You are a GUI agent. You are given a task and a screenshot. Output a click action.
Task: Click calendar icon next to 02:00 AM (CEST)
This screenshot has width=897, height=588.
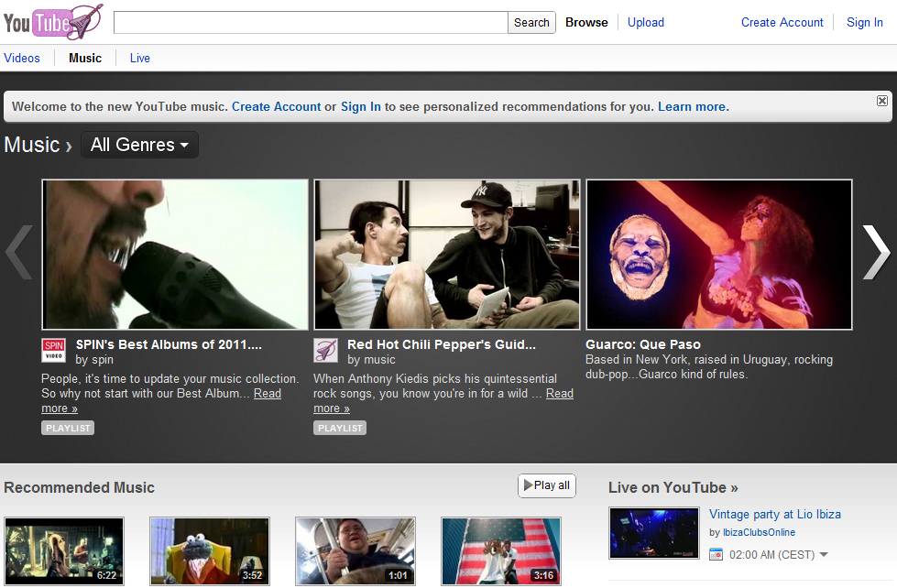[x=716, y=554]
